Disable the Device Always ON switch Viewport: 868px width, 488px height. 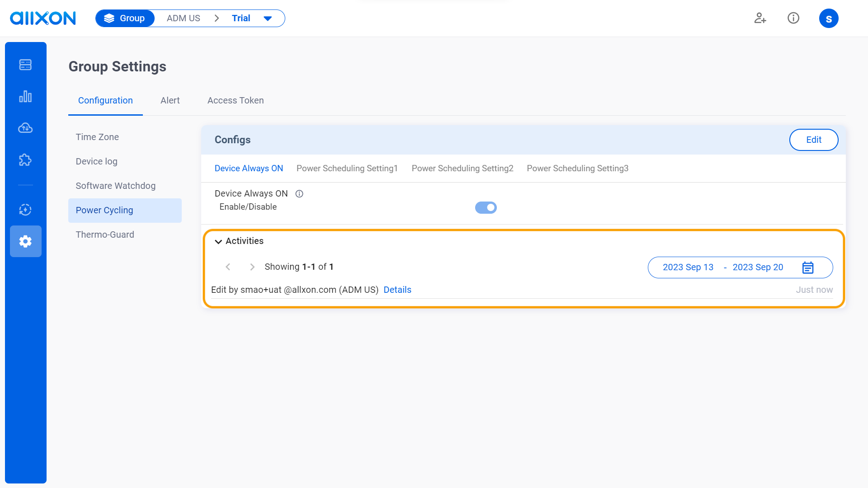(486, 207)
